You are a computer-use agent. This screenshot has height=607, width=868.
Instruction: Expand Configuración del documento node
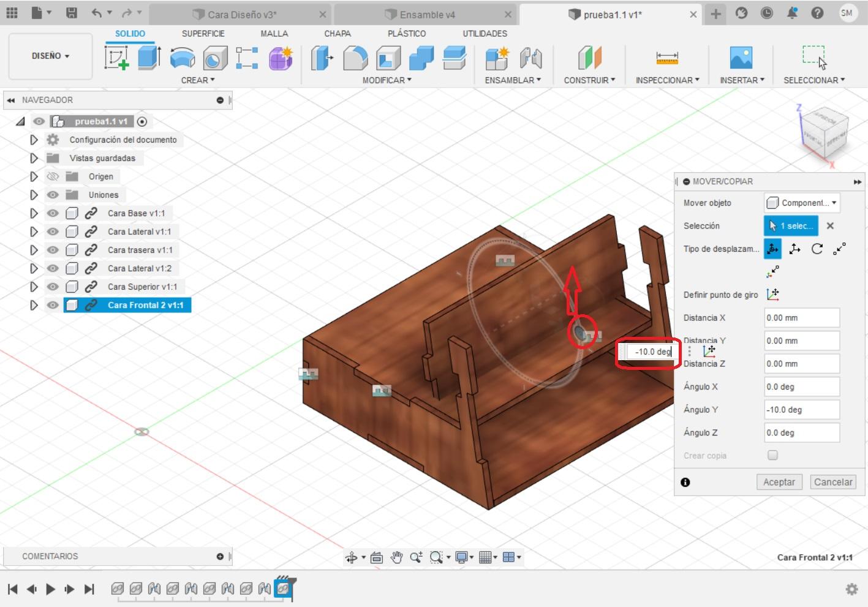[x=34, y=140]
